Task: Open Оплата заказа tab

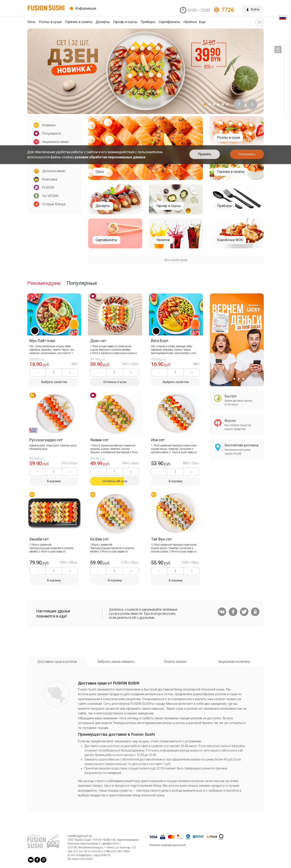Action: pos(175,661)
